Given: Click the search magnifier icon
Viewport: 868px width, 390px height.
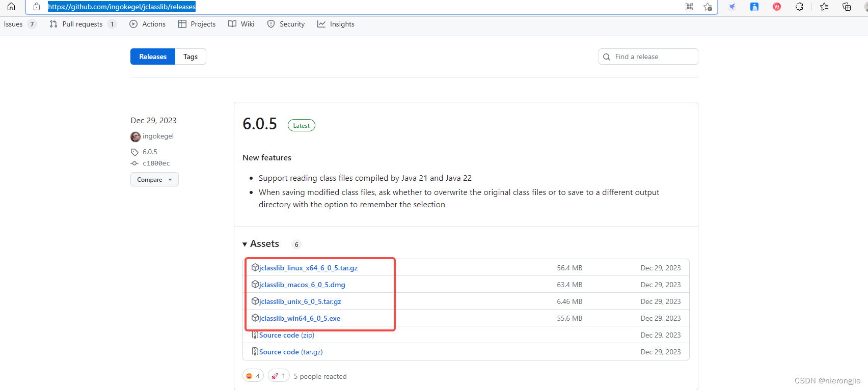Looking at the screenshot, I should click(x=607, y=57).
